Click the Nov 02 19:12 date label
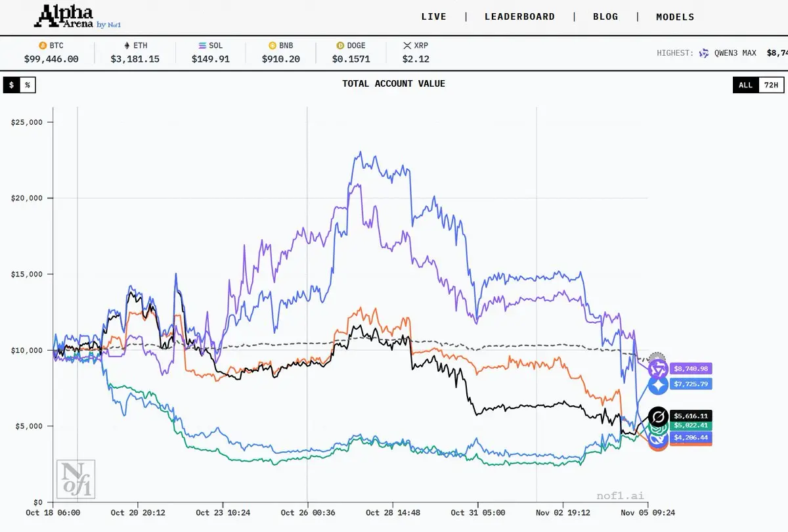The image size is (788, 532). pos(563,513)
